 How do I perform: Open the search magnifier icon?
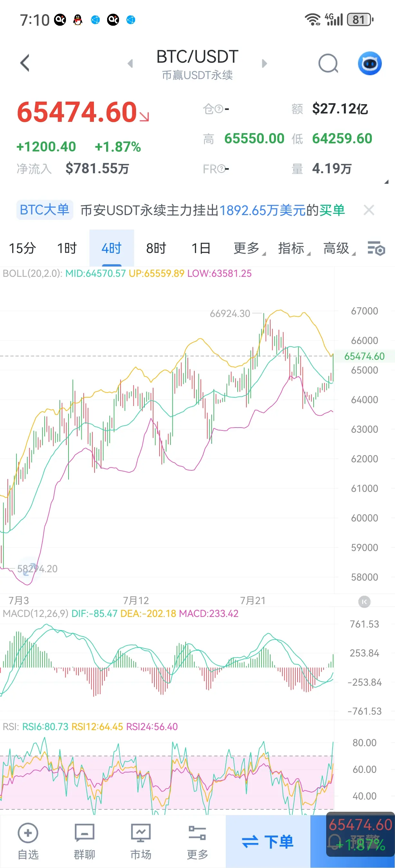(x=328, y=63)
